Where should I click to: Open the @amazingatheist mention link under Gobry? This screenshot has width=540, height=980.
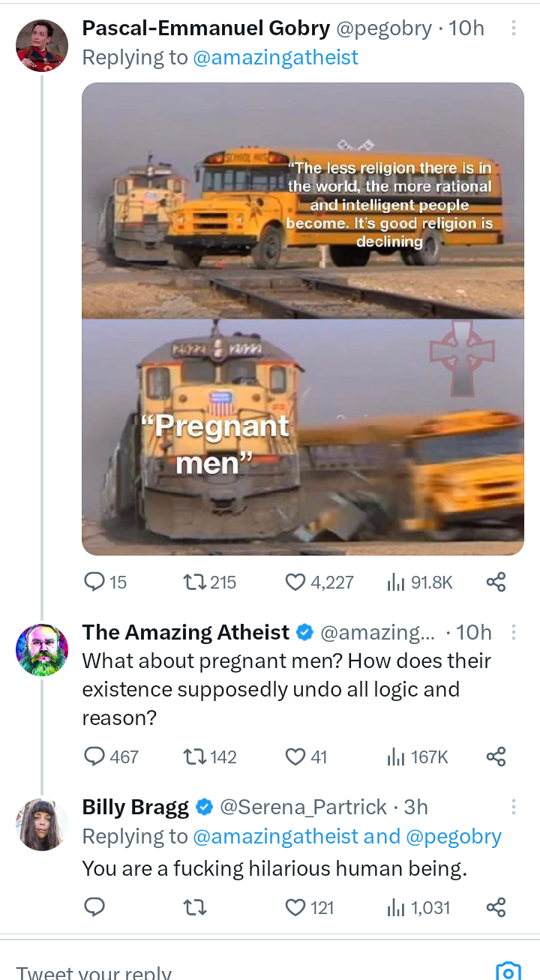[276, 57]
